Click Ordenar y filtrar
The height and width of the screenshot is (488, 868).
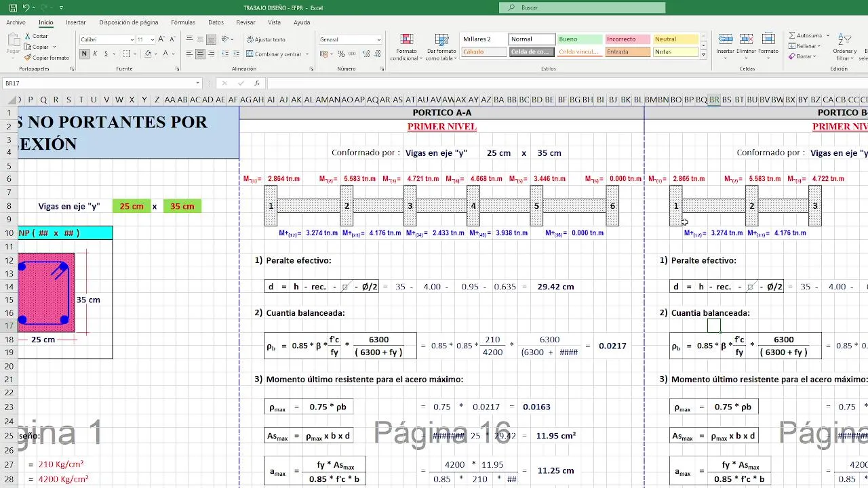click(845, 46)
